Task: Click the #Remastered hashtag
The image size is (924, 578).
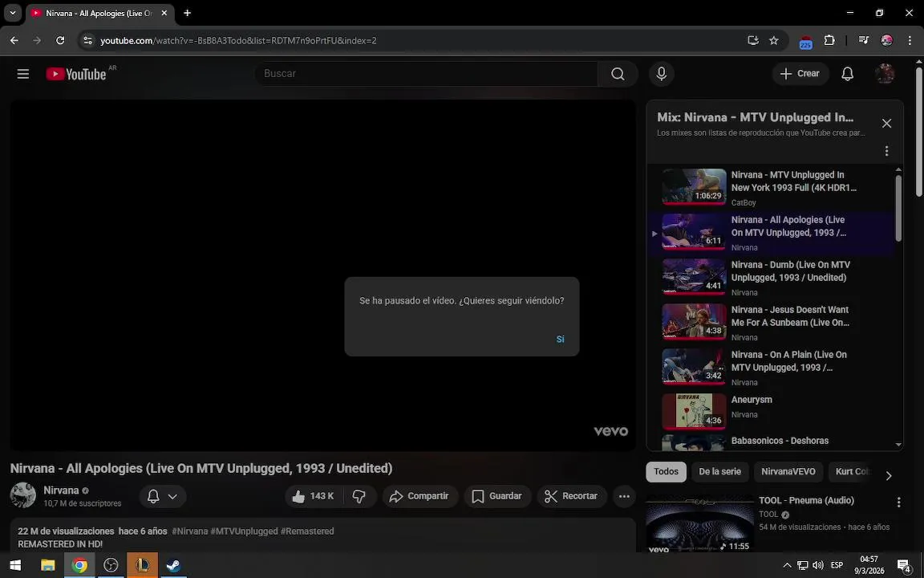Action: pyautogui.click(x=307, y=531)
